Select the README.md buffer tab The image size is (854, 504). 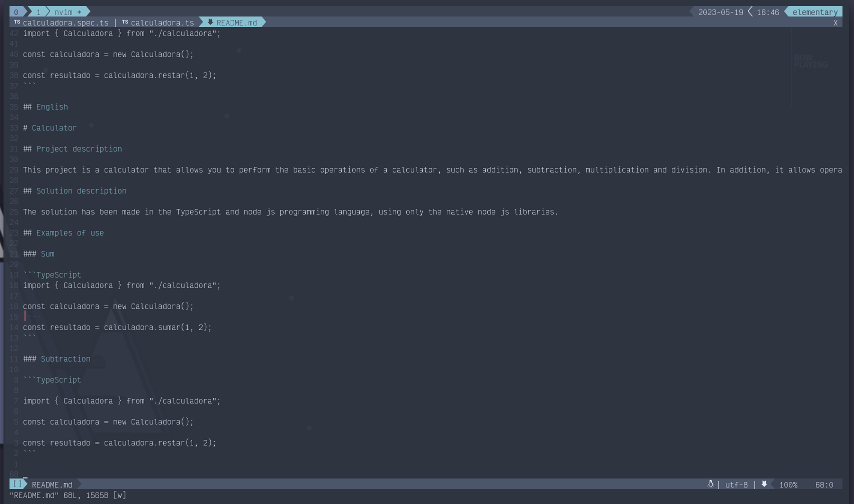[237, 23]
